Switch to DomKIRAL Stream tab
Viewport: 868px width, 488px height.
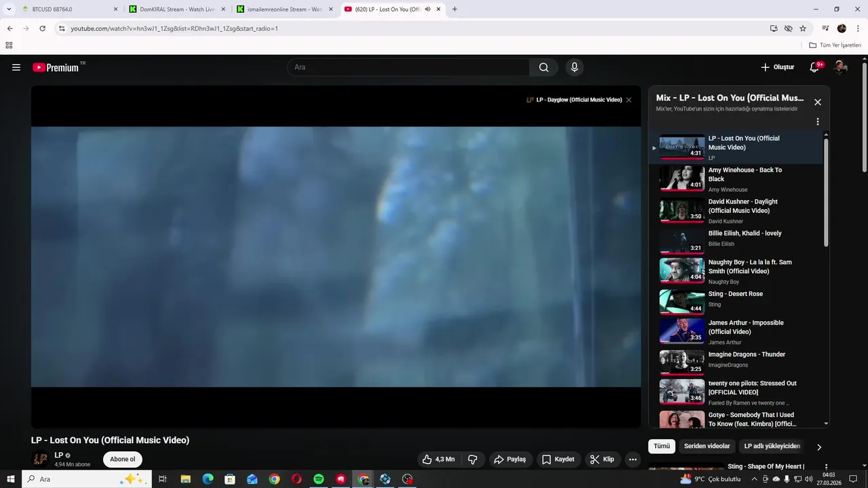(178, 9)
